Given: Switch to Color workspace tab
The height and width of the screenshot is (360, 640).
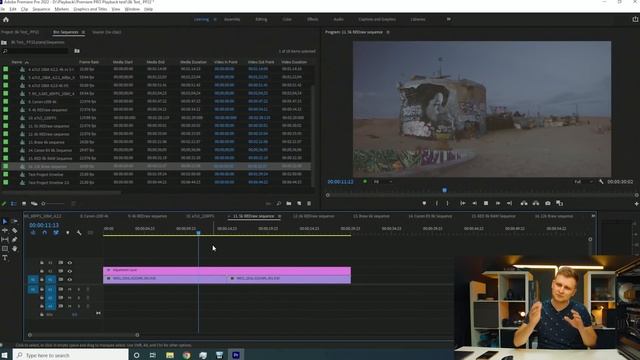Looking at the screenshot, I should 287,19.
